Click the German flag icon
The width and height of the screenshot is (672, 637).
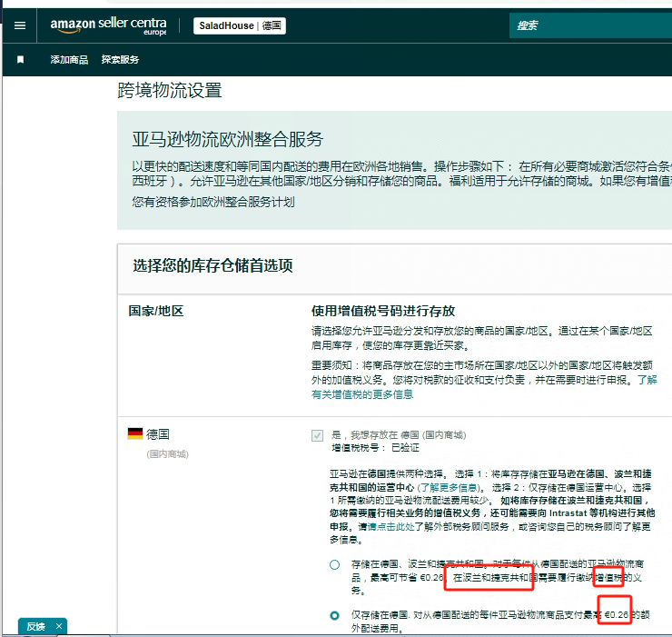pyautogui.click(x=135, y=433)
